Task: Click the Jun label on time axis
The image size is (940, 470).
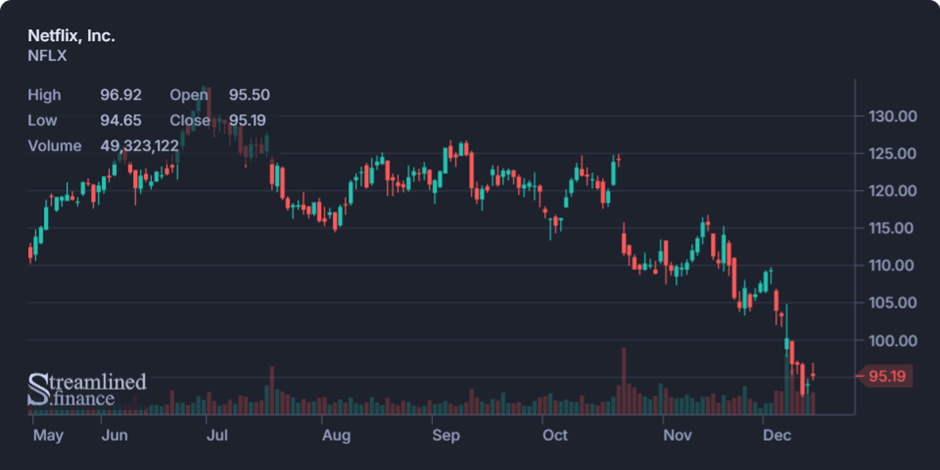Action: coord(114,435)
